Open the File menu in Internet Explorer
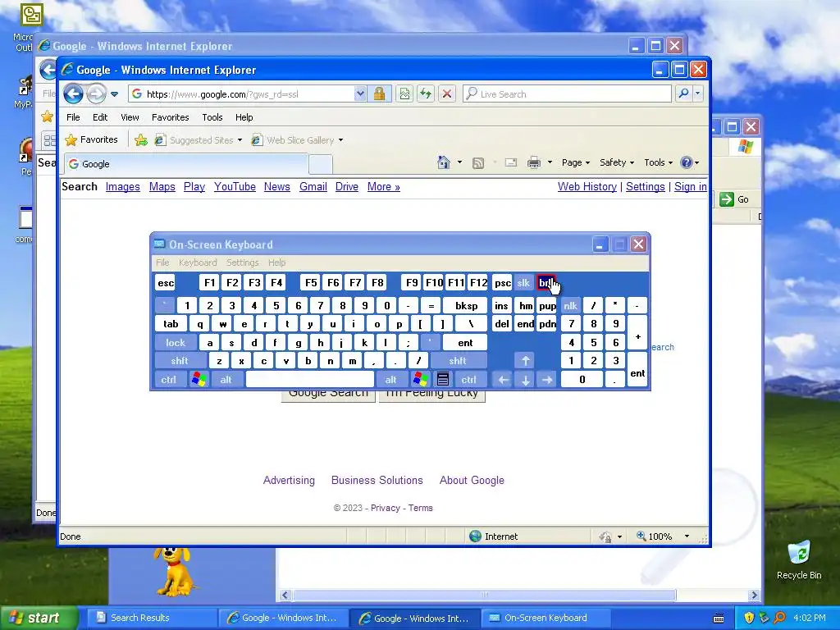 (73, 117)
